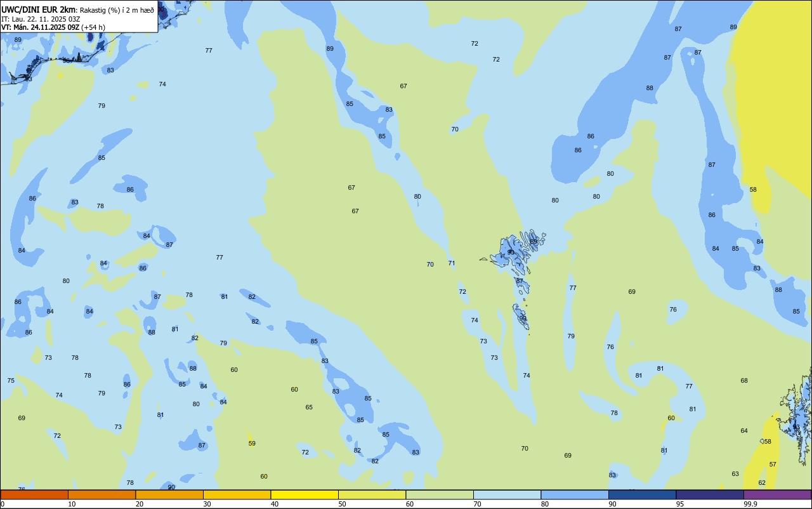
Task: Click the map value 68
Action: [744, 380]
